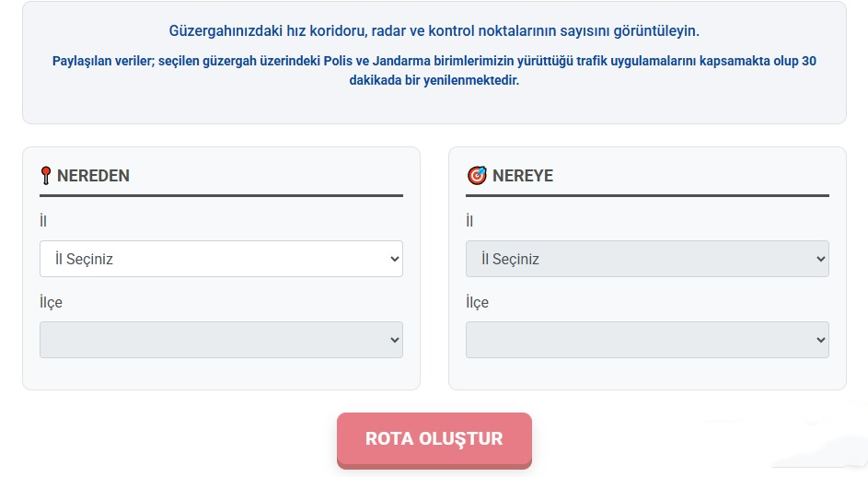868x477 pixels.
Task: Click the pin icon beside NEREDEN
Action: click(x=46, y=175)
